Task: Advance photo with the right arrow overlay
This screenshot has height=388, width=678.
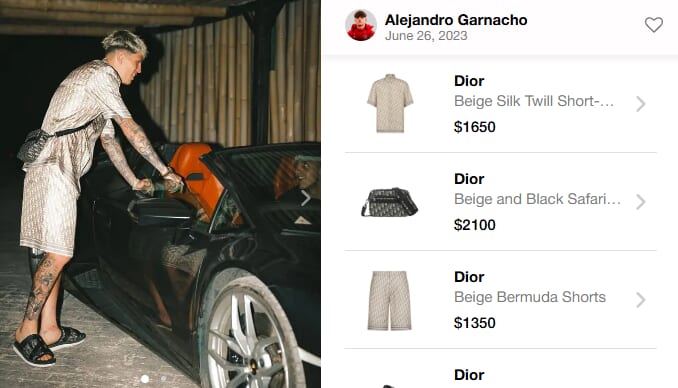Action: click(305, 198)
